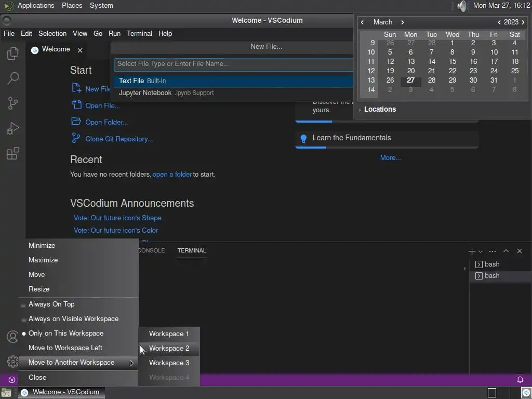Choose Close in window menu
The image size is (532, 399).
coord(78,378)
